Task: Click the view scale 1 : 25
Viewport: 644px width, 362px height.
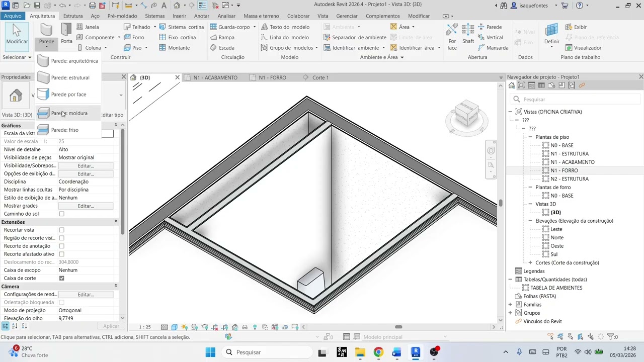Action: (145, 327)
